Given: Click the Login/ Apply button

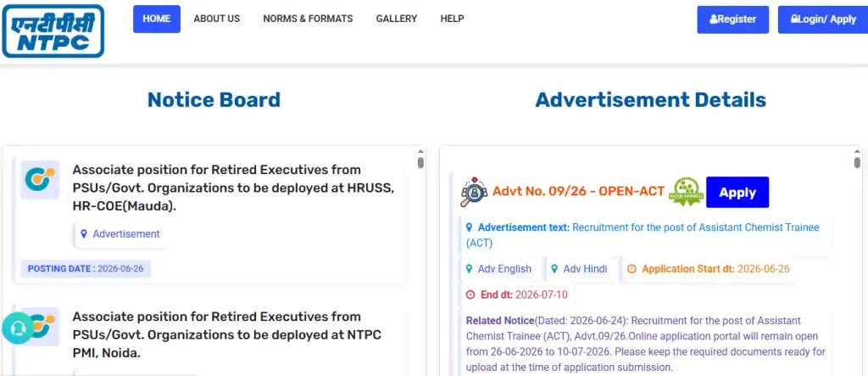Looking at the screenshot, I should click(x=822, y=20).
